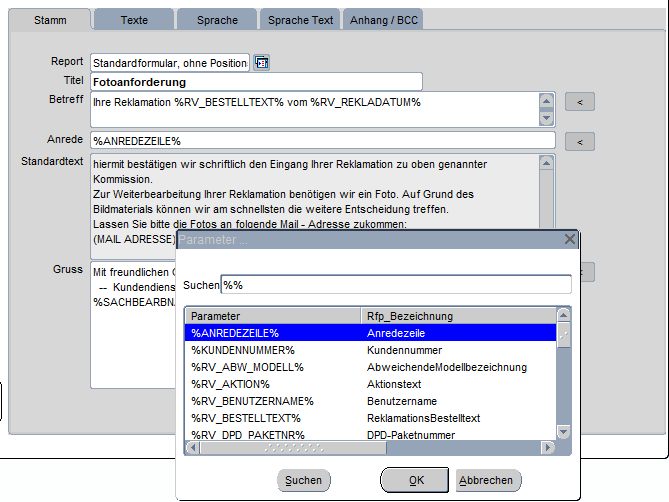The width and height of the screenshot is (669, 502).
Task: Go to the Anhang / BCC tab
Action: (384, 20)
